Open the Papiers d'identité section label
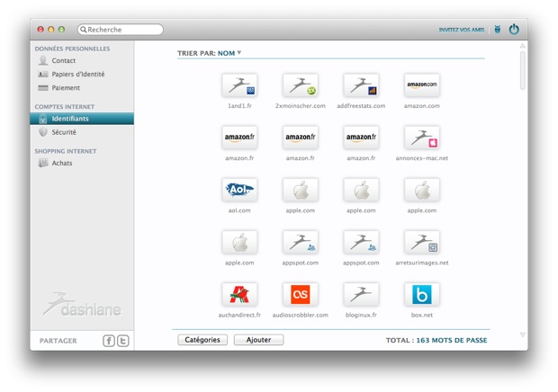Viewport: 558px width, 392px height. [x=78, y=74]
